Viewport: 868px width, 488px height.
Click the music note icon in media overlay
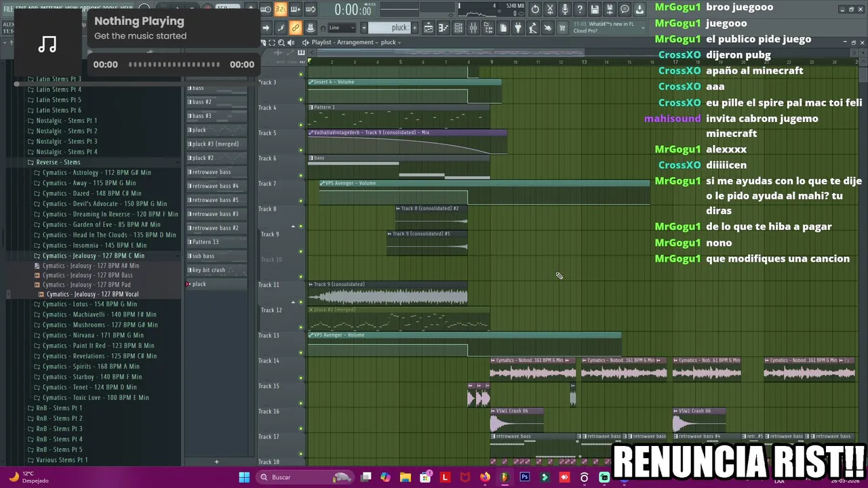tap(47, 44)
